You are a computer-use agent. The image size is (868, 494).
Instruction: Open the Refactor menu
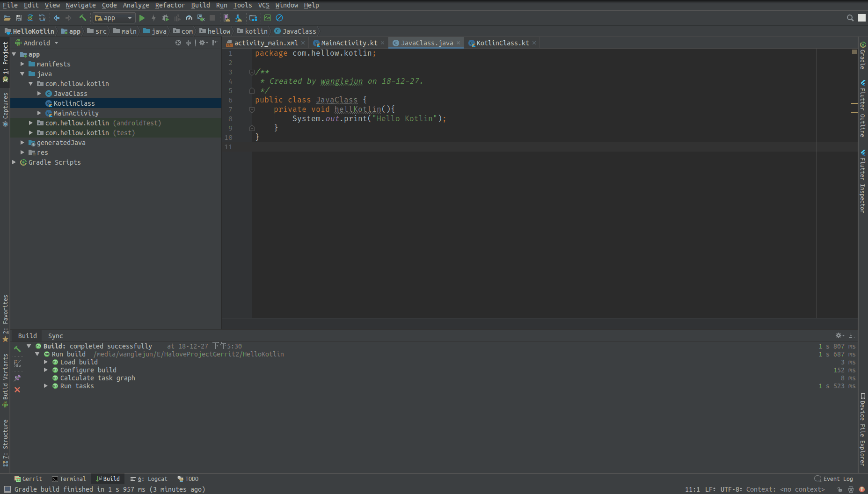170,5
